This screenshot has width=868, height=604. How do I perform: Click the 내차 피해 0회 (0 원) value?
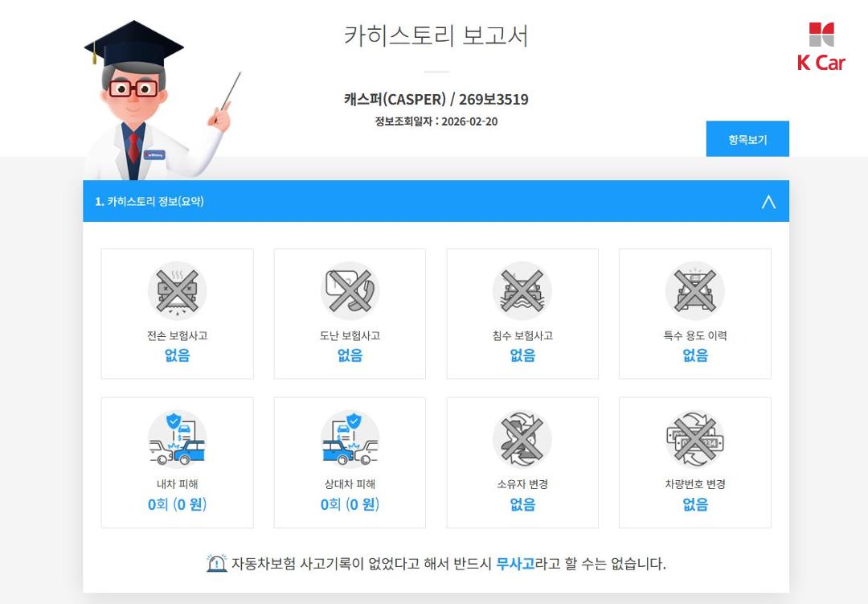click(177, 504)
